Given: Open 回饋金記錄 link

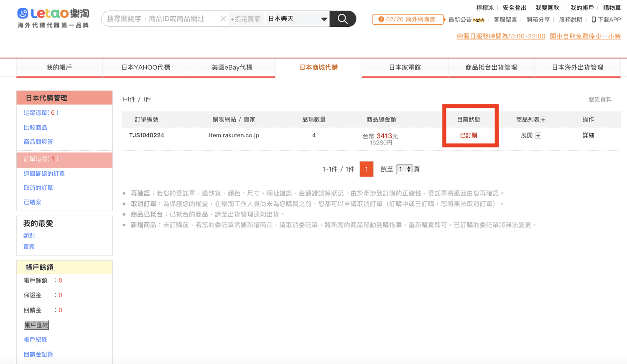Looking at the screenshot, I should point(38,354).
